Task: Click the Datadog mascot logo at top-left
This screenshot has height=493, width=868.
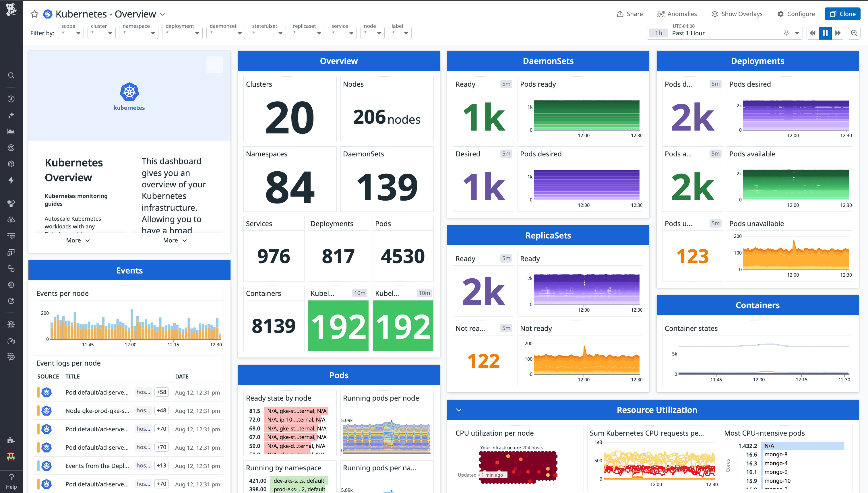Action: pos(11,10)
